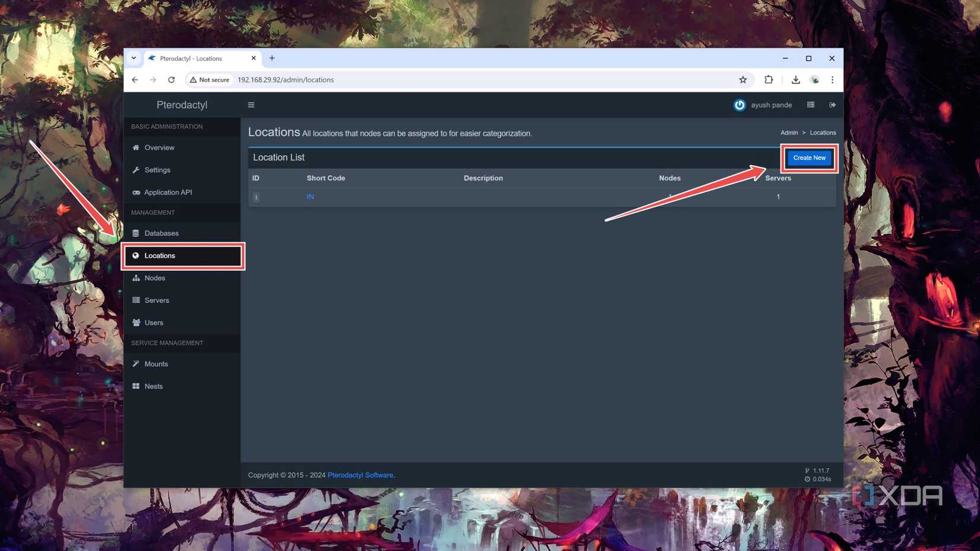Open the browser extensions puzzle icon

pyautogui.click(x=769, y=80)
